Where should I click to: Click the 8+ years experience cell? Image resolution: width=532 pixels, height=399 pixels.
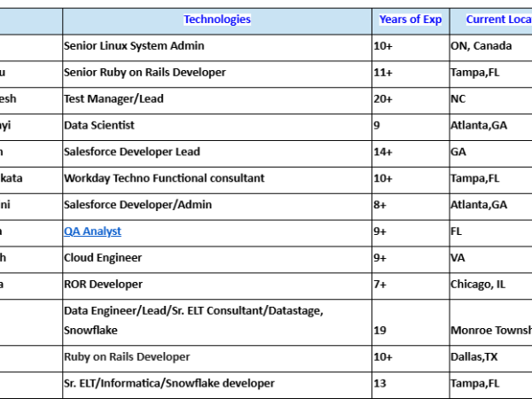(411, 207)
